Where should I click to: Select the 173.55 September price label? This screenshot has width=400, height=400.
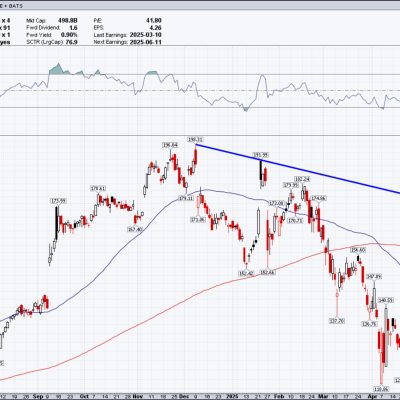(x=58, y=201)
